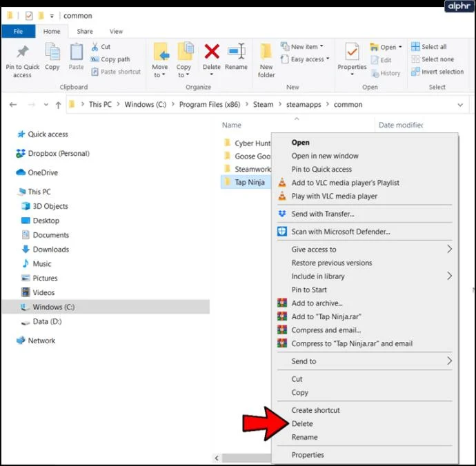The height and width of the screenshot is (466, 476).
Task: Sort by Date modified column header
Action: click(400, 125)
